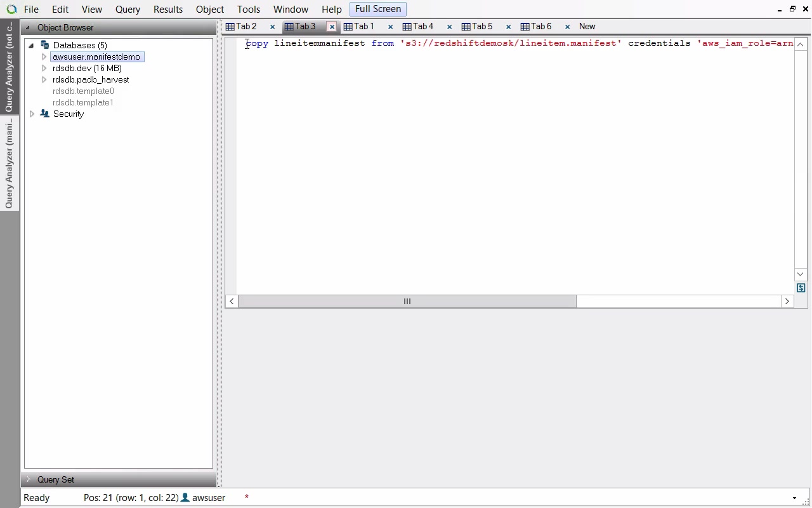Open the Query menu
The height and width of the screenshot is (508, 812).
click(x=128, y=10)
